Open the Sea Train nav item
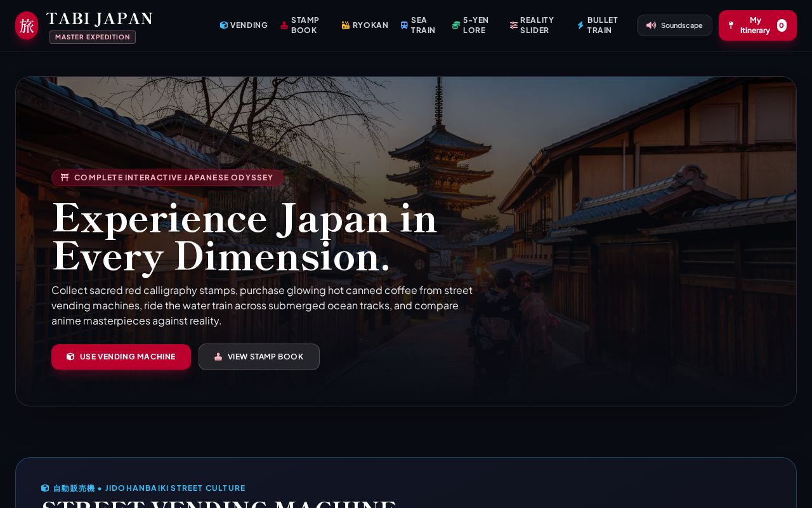 click(421, 25)
